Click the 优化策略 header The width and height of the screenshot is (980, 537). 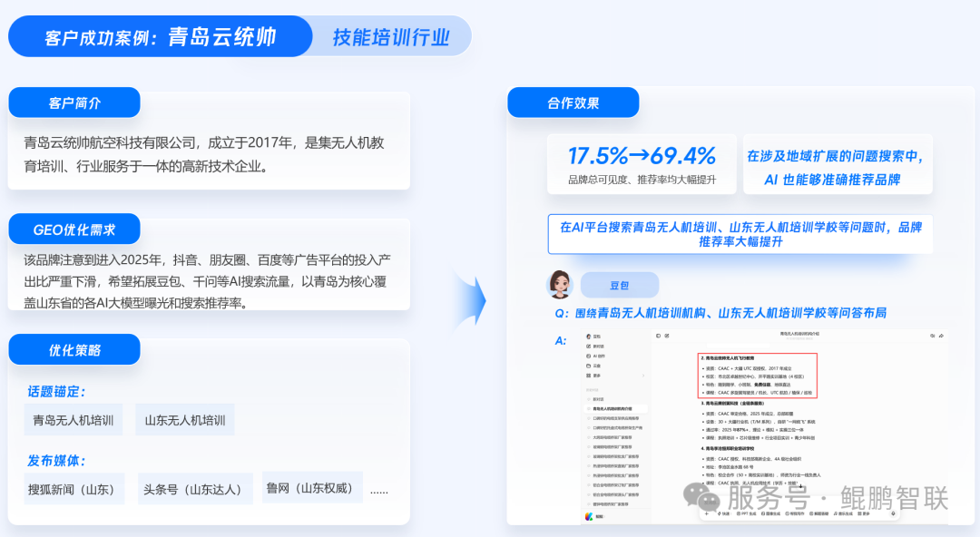click(x=74, y=350)
